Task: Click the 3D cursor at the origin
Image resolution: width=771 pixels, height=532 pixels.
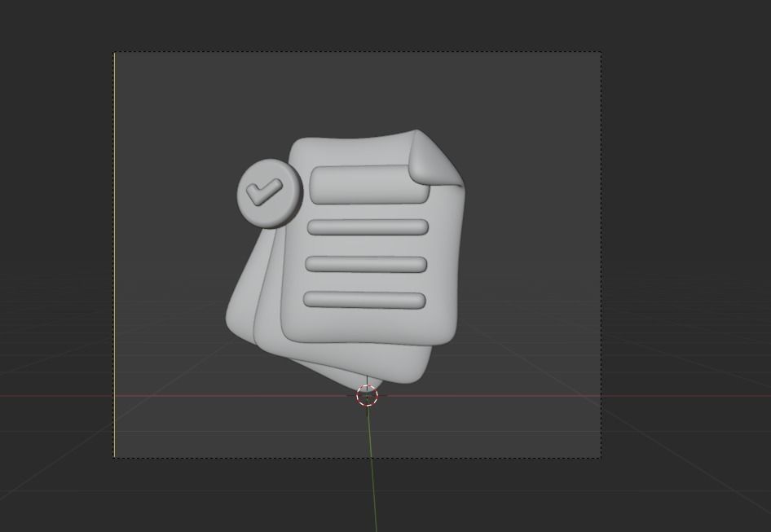Action: point(367,395)
